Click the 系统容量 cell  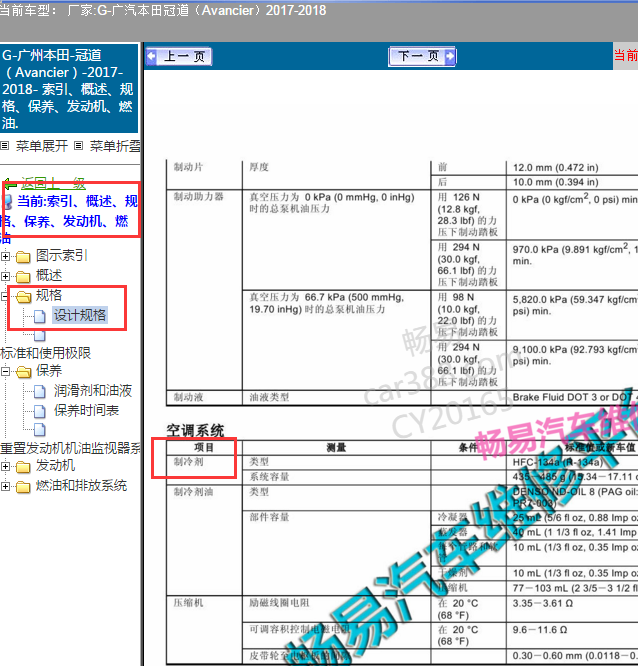click(x=269, y=477)
